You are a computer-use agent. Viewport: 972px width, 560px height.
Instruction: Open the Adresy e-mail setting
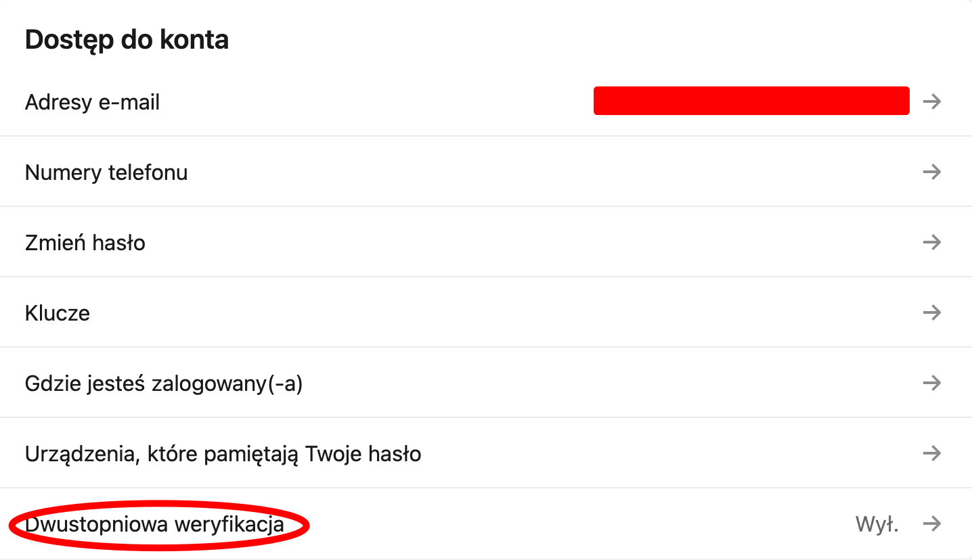click(92, 103)
